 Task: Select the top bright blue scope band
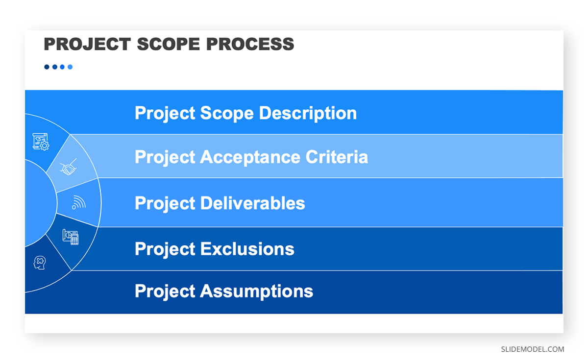tap(294, 112)
